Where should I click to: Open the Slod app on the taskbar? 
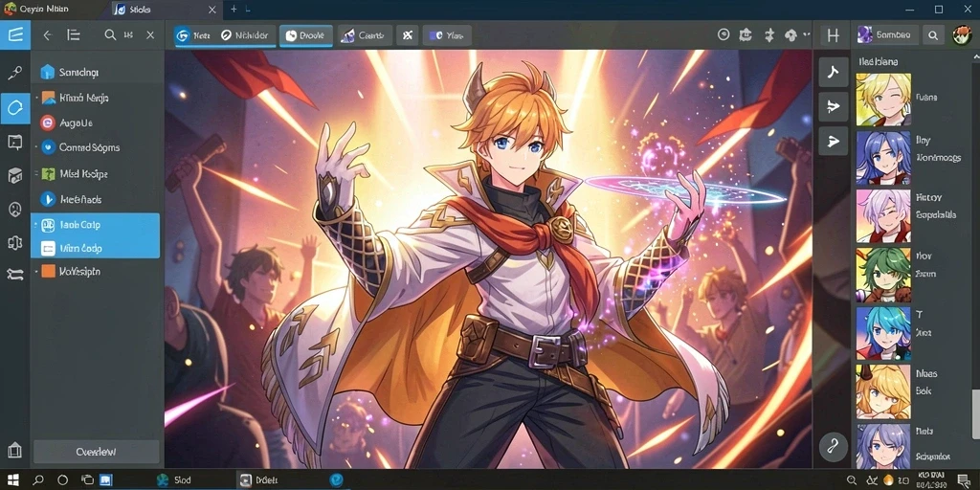coord(174,480)
